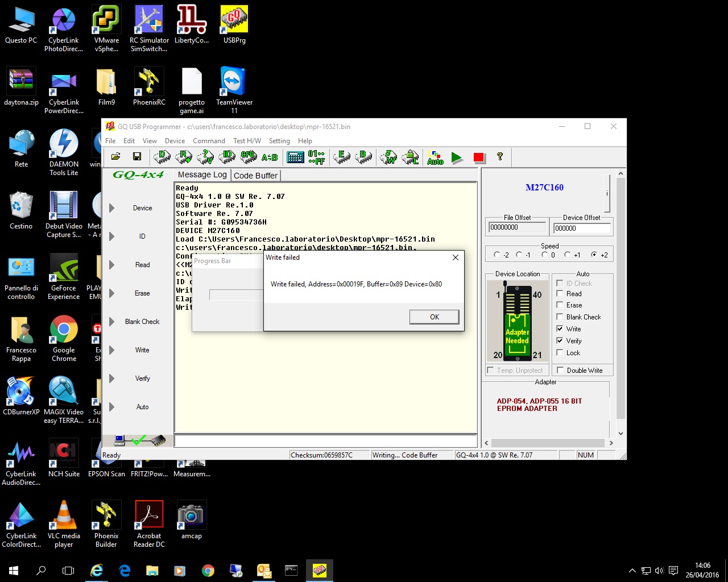Click the Device Offset input field
The image size is (728, 582).
pos(581,228)
